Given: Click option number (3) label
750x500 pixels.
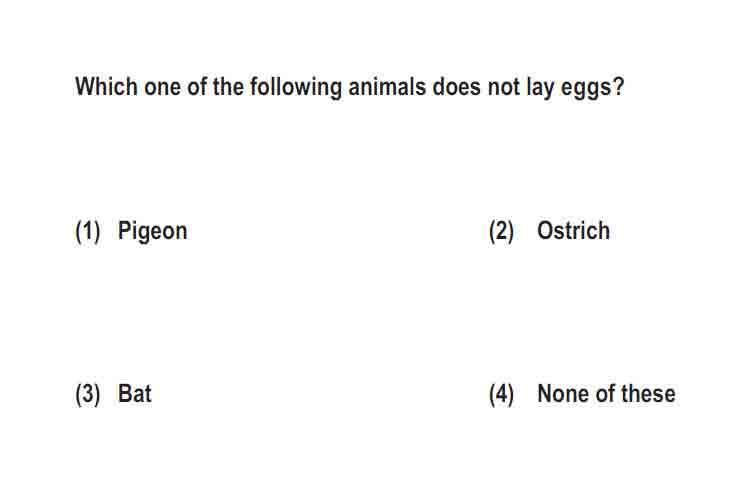Looking at the screenshot, I should pyautogui.click(x=88, y=395).
